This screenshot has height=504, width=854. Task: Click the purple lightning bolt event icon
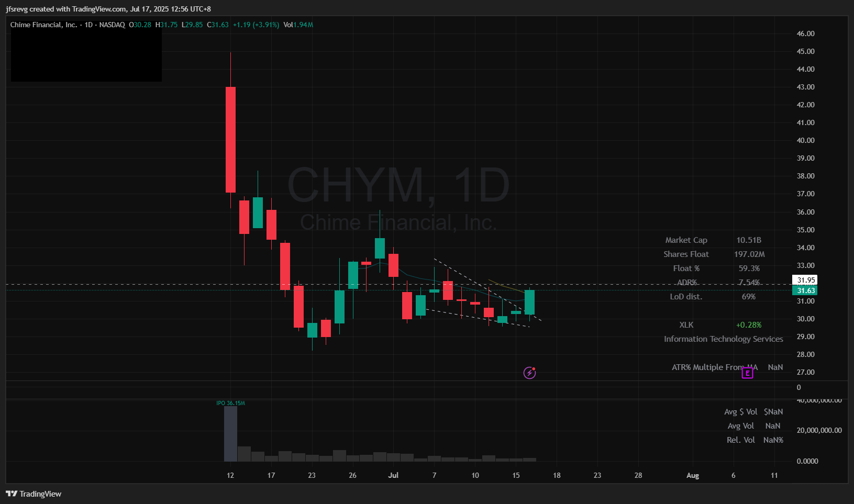click(529, 373)
